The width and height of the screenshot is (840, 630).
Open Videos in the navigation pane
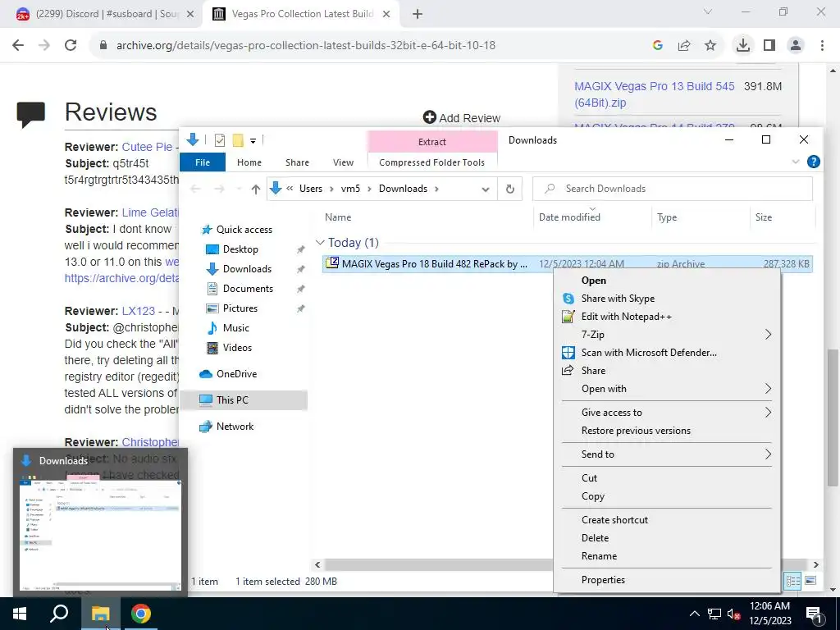pyautogui.click(x=237, y=348)
